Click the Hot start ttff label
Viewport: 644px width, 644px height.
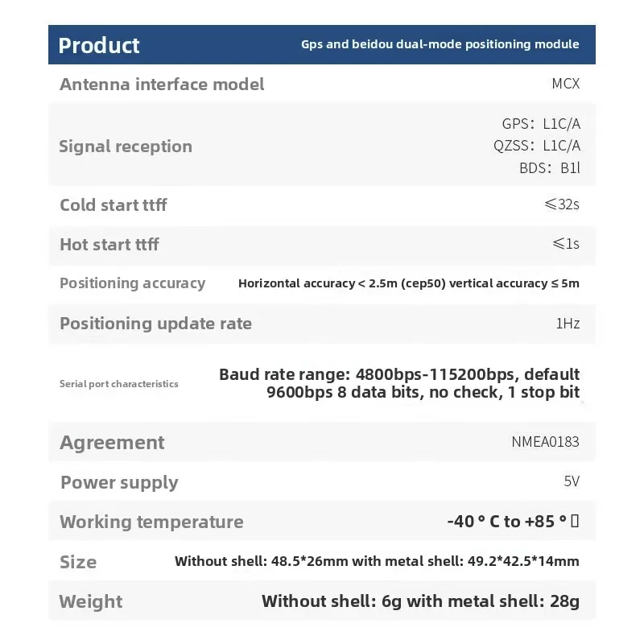[x=109, y=245]
